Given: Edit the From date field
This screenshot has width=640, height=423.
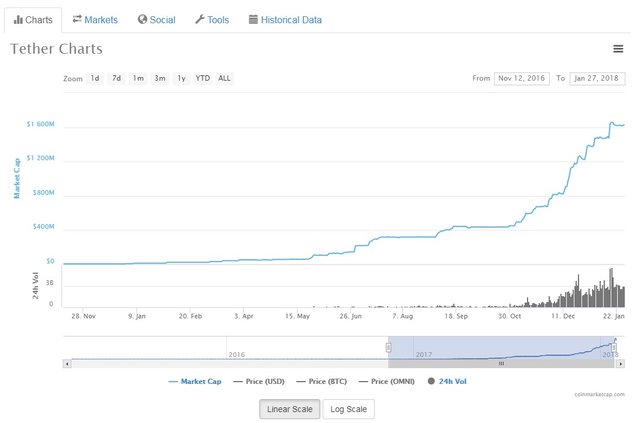Looking at the screenshot, I should click(522, 78).
